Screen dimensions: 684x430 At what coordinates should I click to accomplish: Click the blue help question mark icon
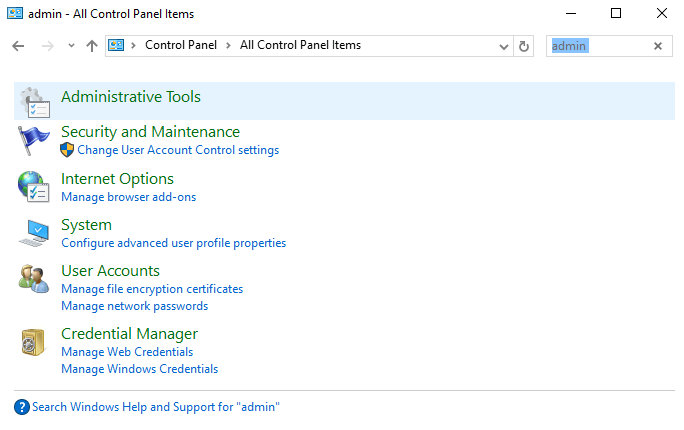22,407
